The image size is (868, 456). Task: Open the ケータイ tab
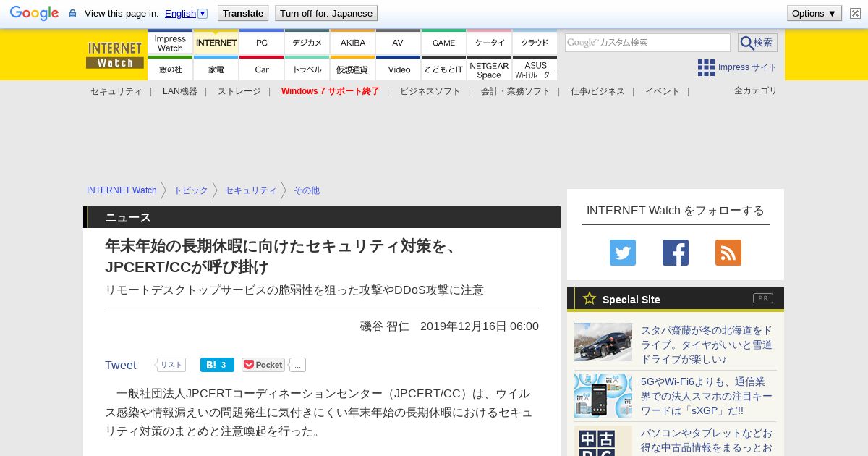point(489,43)
